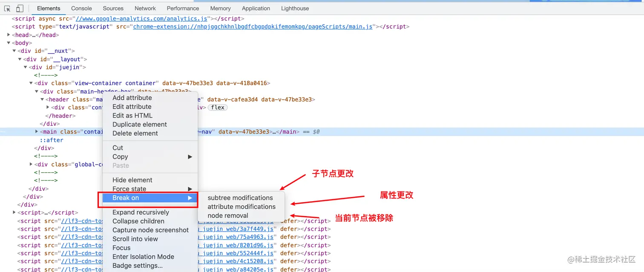Open the google-analytics analytics.js link
Image resolution: width=644 pixels, height=272 pixels.
(141, 19)
